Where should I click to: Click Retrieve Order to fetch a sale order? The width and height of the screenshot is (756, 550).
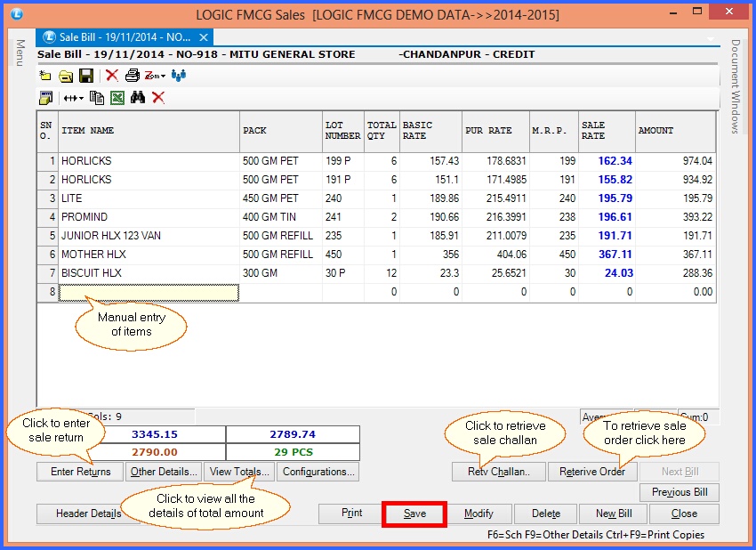coord(592,472)
